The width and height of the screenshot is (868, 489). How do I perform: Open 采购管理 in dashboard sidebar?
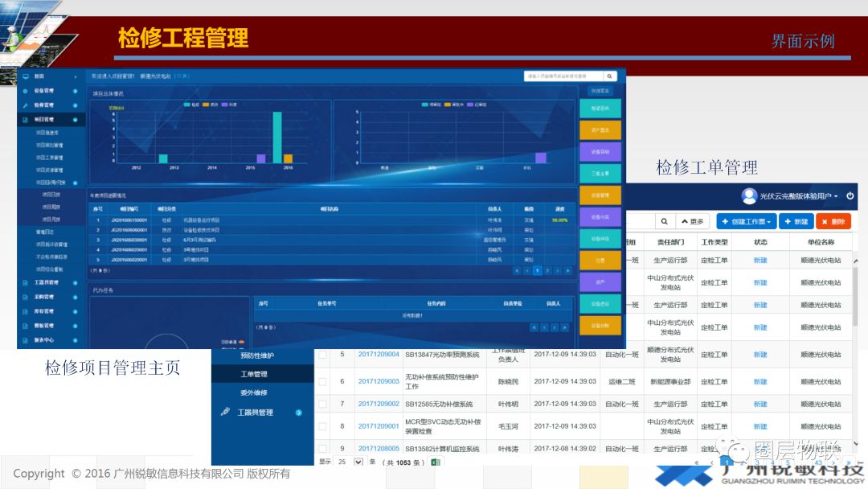[x=44, y=298]
